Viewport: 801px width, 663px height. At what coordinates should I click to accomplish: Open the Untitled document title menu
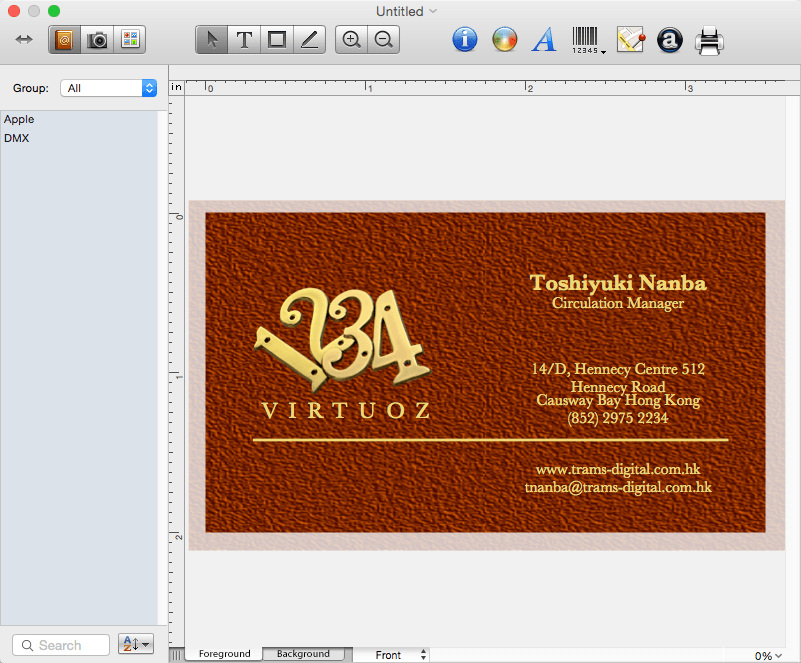406,11
